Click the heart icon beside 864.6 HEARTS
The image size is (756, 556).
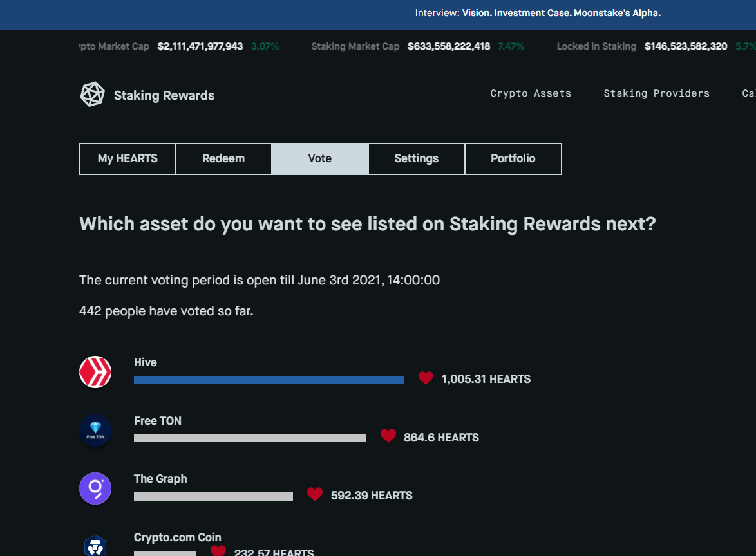point(388,436)
